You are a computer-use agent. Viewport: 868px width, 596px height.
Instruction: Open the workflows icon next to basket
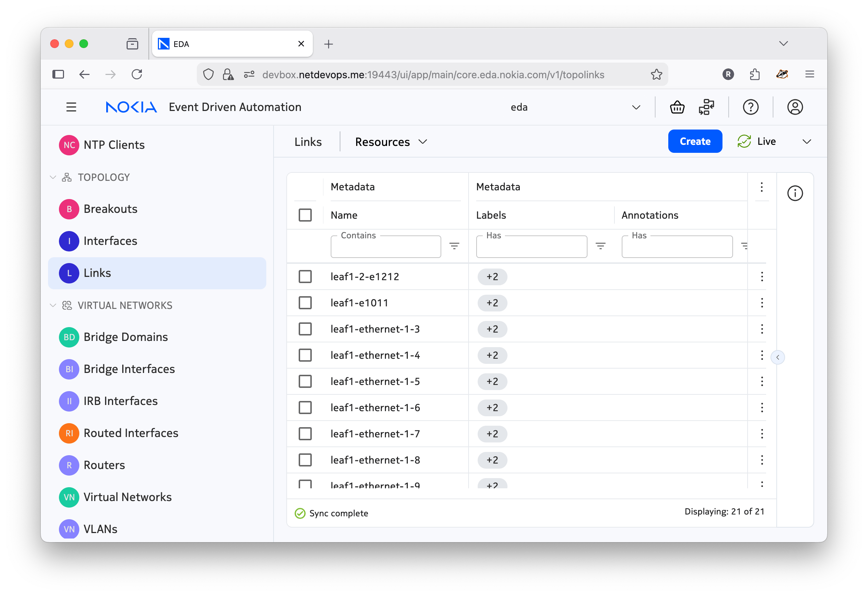pos(706,107)
